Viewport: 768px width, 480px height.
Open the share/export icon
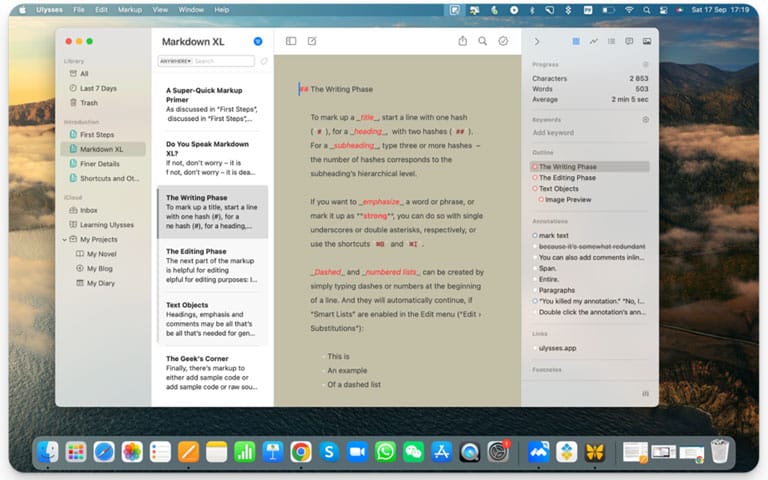(x=462, y=41)
